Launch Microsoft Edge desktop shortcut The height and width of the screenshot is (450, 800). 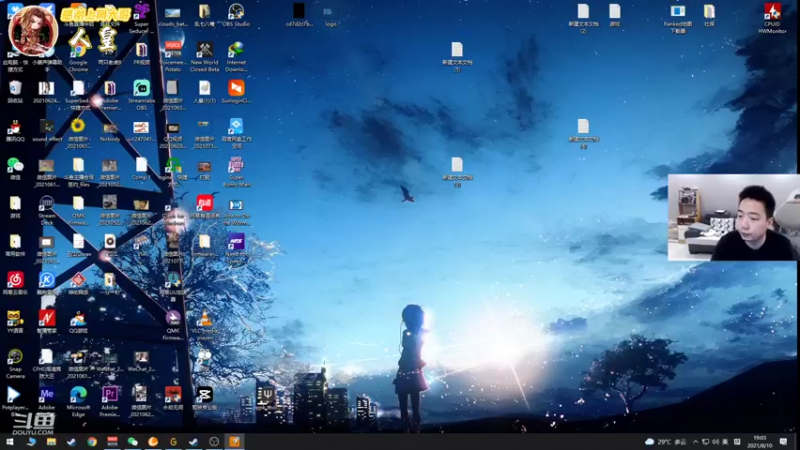click(78, 402)
